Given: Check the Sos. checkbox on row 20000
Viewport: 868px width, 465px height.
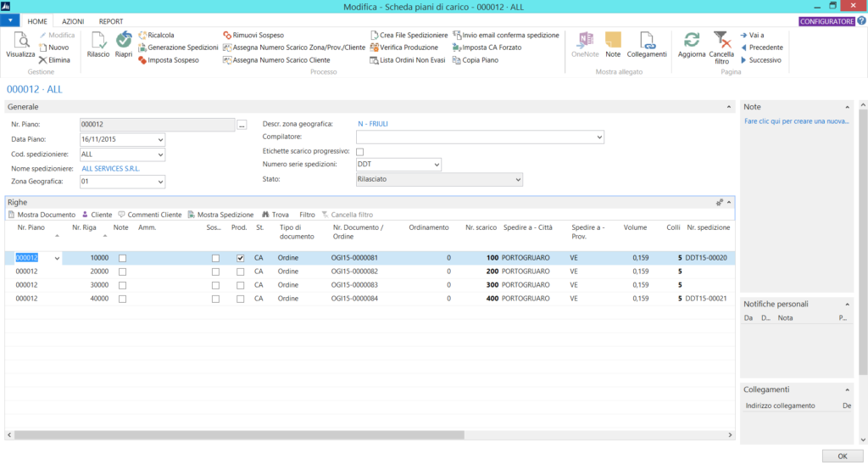Looking at the screenshot, I should coord(215,272).
